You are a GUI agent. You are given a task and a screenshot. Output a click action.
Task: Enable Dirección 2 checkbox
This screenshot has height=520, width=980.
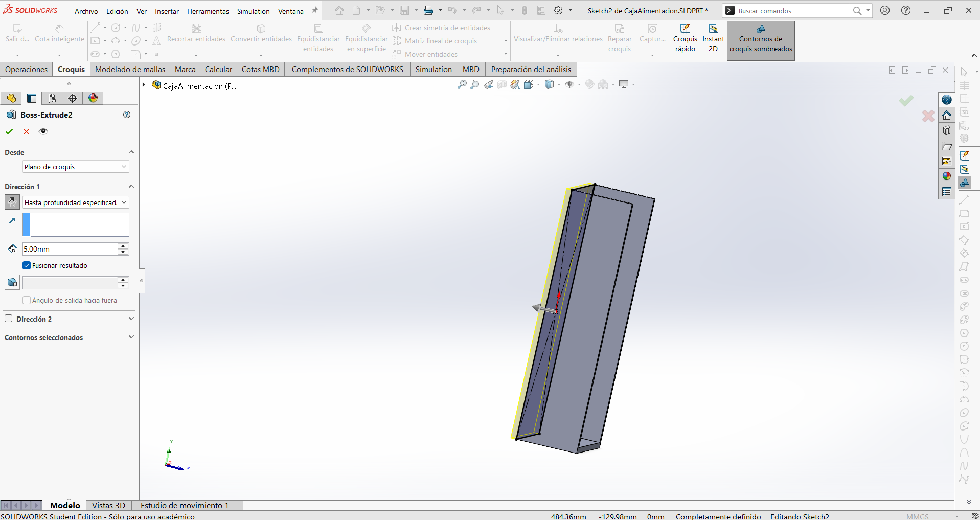[x=9, y=319]
